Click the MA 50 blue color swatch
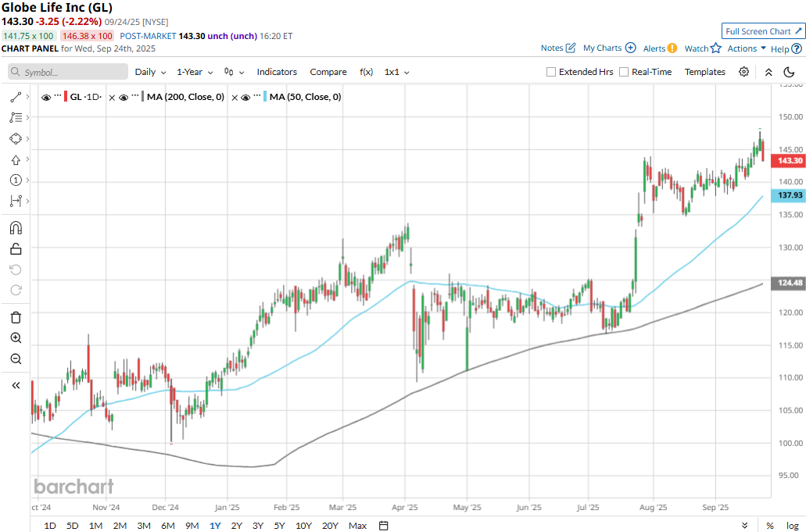Screen dimensions: 806x532 click(265, 97)
